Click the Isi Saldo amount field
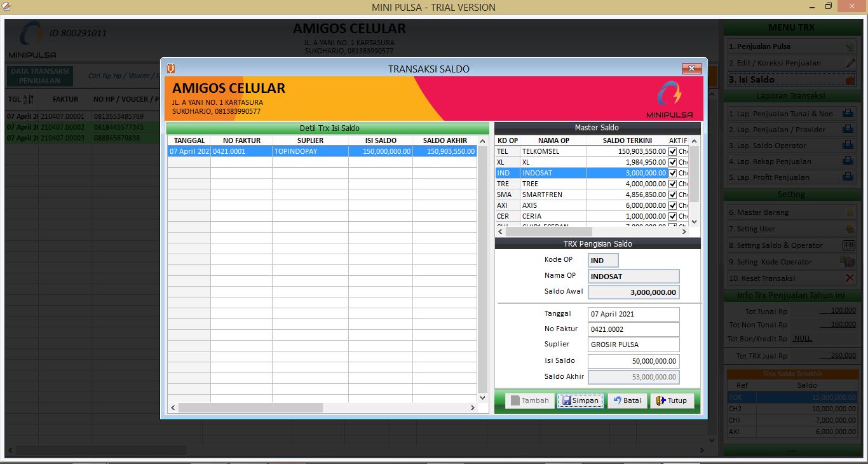 coord(634,361)
